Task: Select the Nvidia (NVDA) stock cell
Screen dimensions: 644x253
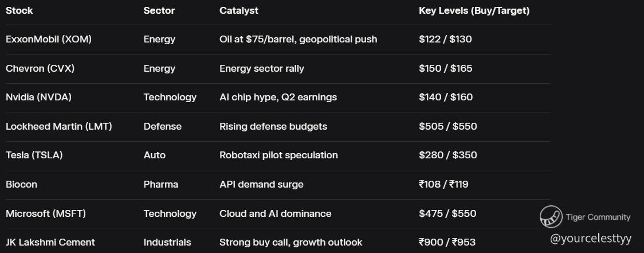Action: tap(38, 97)
